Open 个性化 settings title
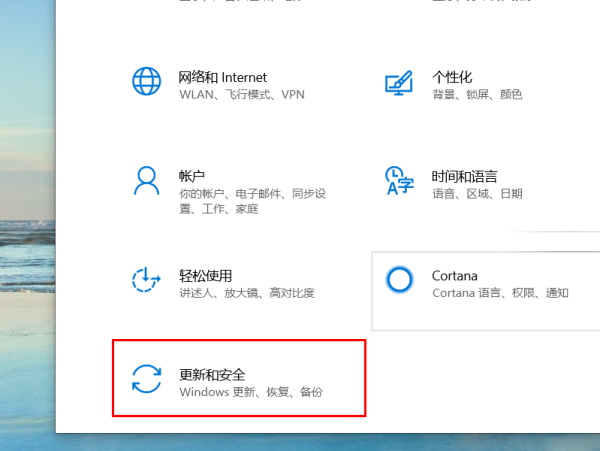The width and height of the screenshot is (600, 451). [x=451, y=77]
